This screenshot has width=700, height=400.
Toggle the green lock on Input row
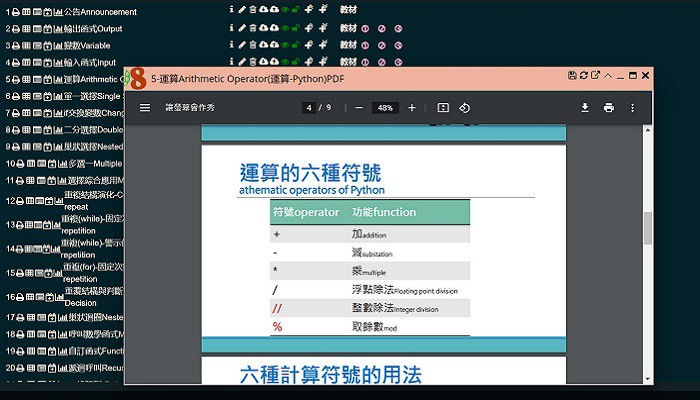295,62
